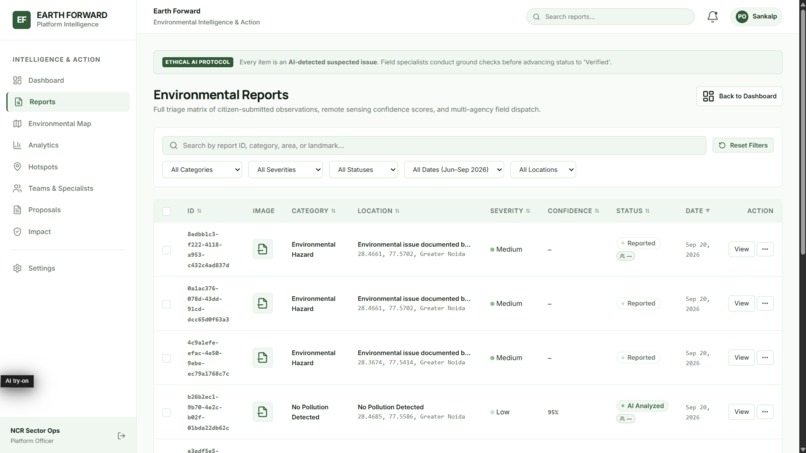Focus the Search reports field in header

(x=610, y=16)
